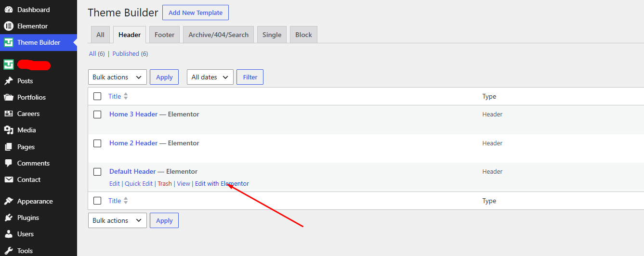Click the Title link in table footer

point(115,201)
